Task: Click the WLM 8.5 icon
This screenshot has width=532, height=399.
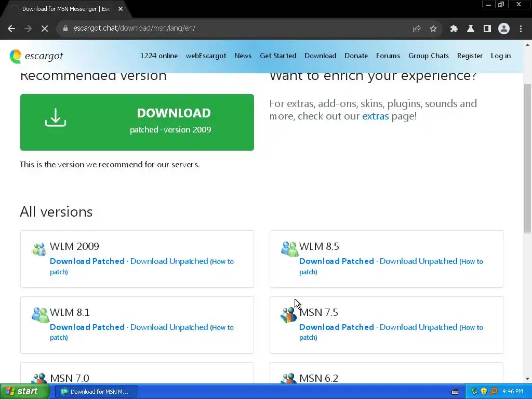Action: 289,249
